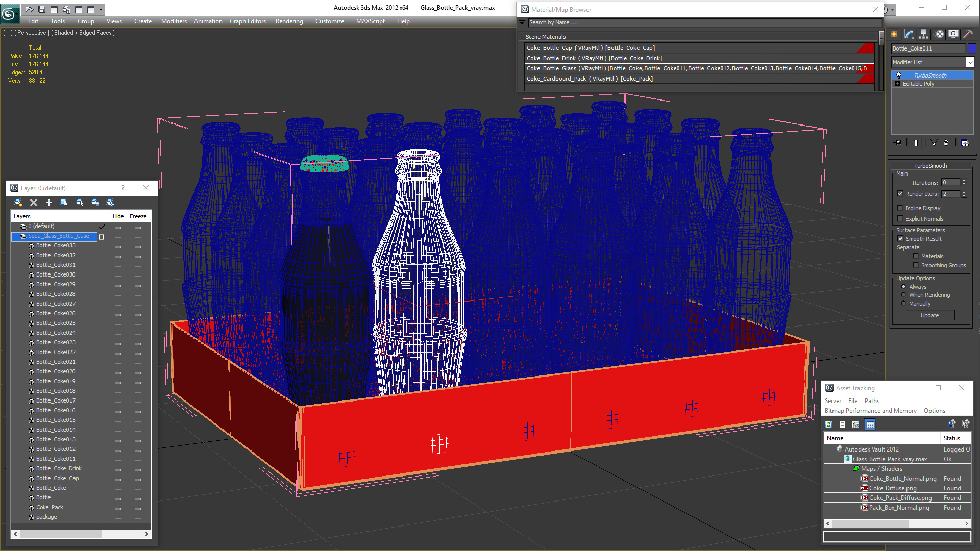Image resolution: width=980 pixels, height=551 pixels.
Task: Click Remove Modifier trash icon
Action: [946, 143]
